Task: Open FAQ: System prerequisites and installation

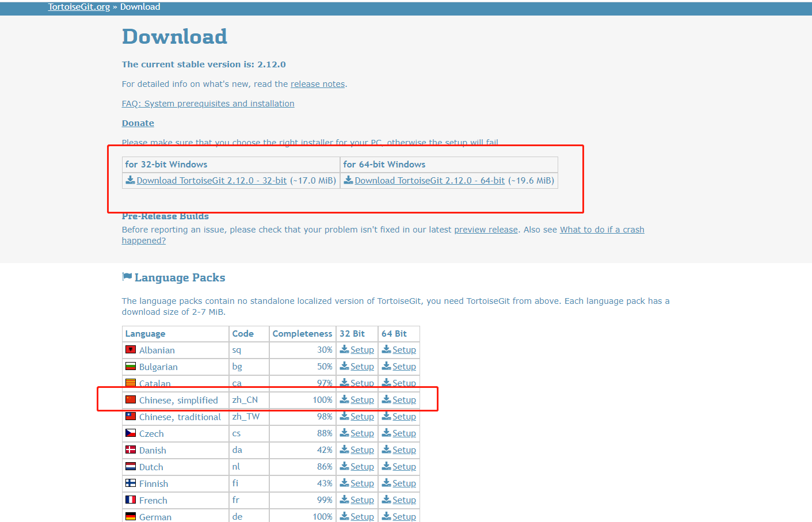Action: point(208,104)
